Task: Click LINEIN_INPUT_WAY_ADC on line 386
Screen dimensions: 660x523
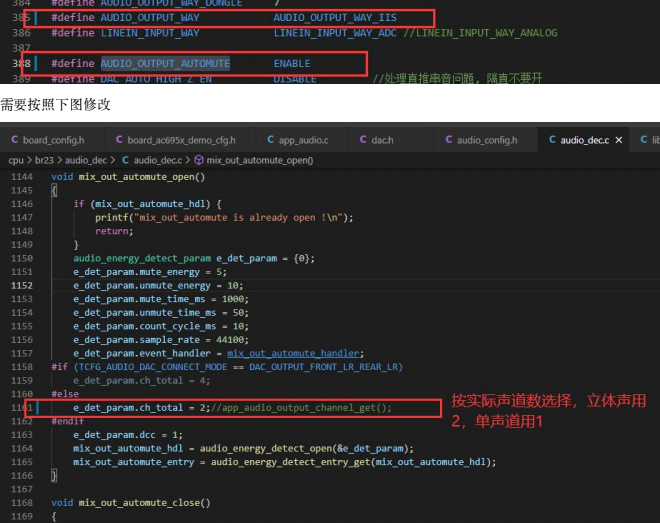Action: (335, 33)
